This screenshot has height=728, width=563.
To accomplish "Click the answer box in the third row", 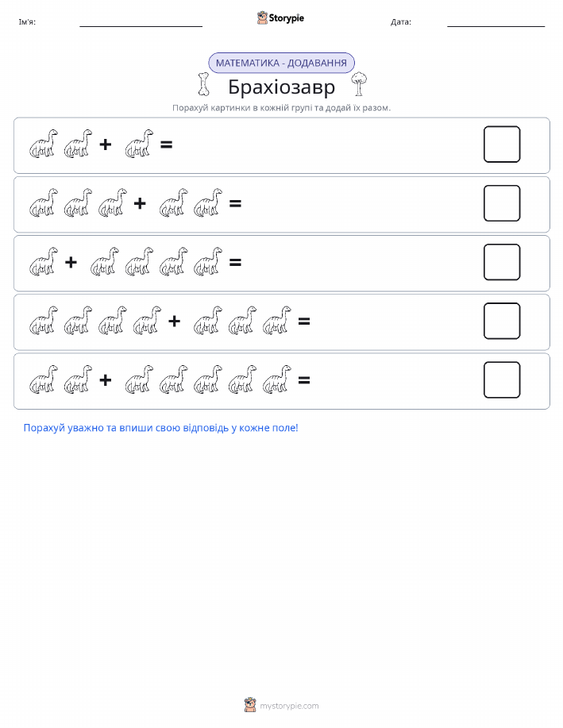I will (x=502, y=262).
